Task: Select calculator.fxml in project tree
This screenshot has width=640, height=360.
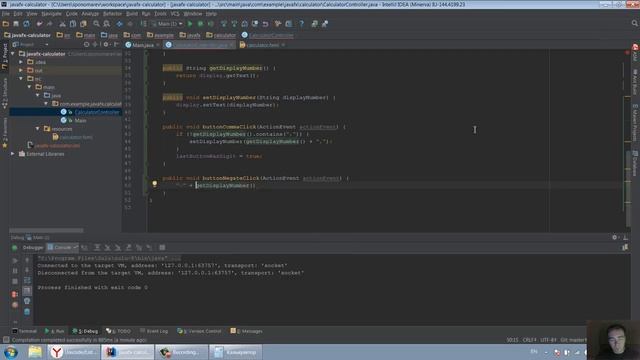Action: tap(76, 137)
